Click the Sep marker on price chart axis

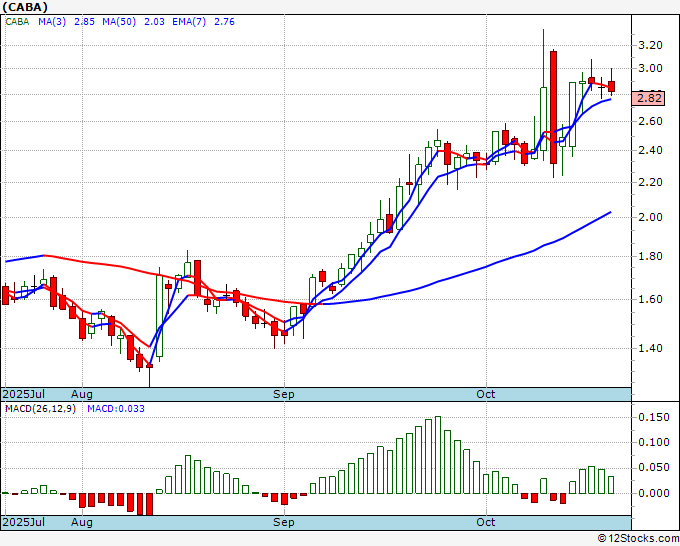pos(284,394)
